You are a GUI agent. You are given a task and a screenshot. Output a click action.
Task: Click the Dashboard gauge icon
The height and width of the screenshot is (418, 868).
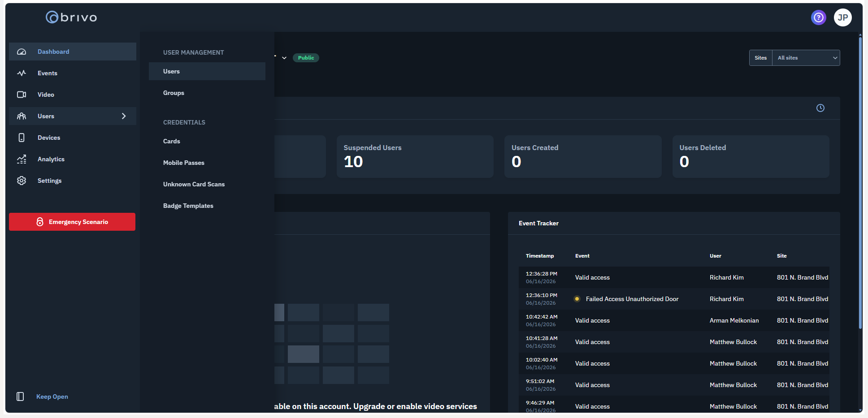point(22,52)
